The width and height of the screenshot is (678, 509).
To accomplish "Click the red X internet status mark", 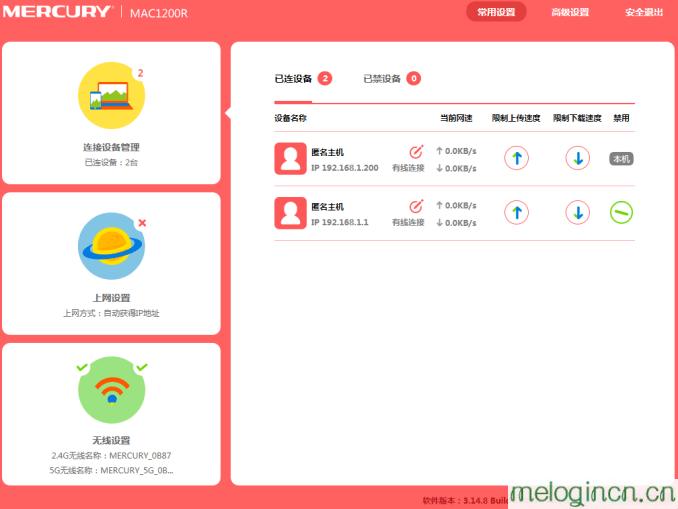I will tap(142, 223).
